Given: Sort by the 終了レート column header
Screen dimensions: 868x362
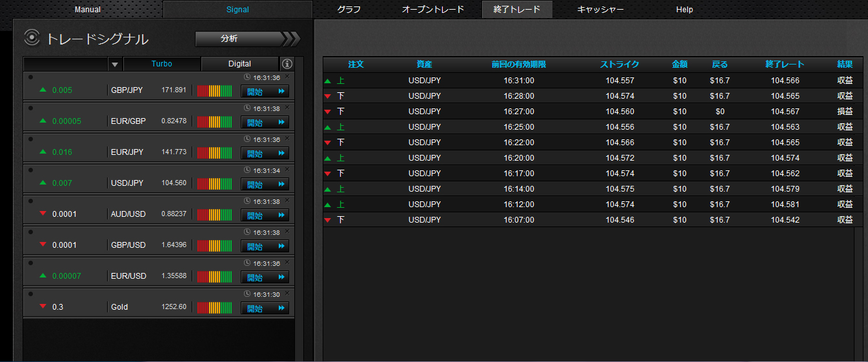Looking at the screenshot, I should tap(785, 65).
